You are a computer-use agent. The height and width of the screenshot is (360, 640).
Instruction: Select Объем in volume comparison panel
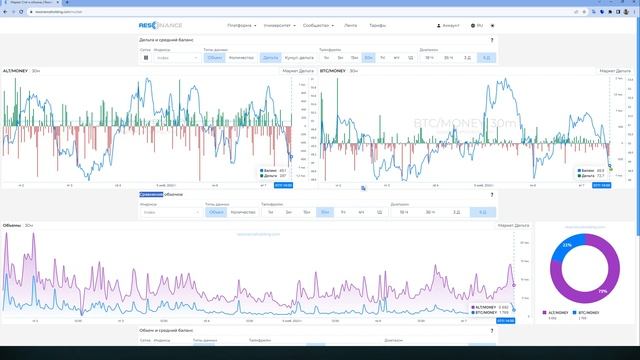point(216,212)
